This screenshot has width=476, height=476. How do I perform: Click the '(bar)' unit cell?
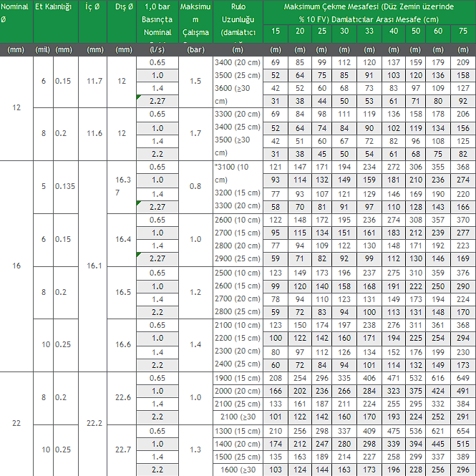(195, 49)
